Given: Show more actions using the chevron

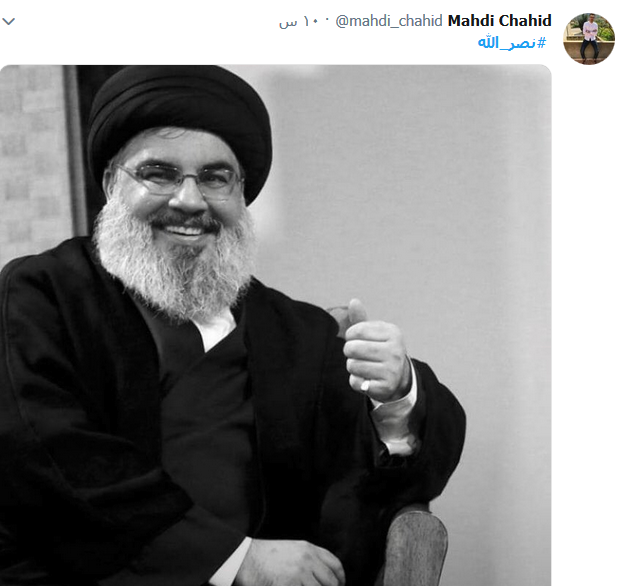Looking at the screenshot, I should click(9, 21).
